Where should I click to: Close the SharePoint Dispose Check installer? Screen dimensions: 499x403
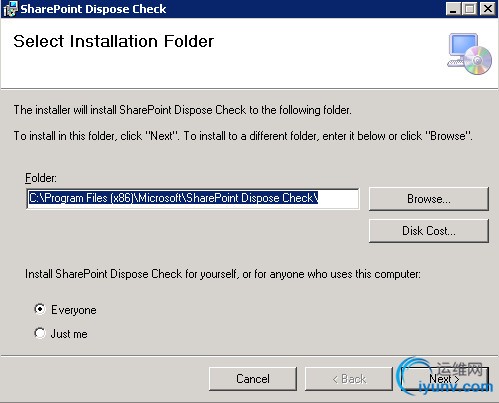coord(488,9)
